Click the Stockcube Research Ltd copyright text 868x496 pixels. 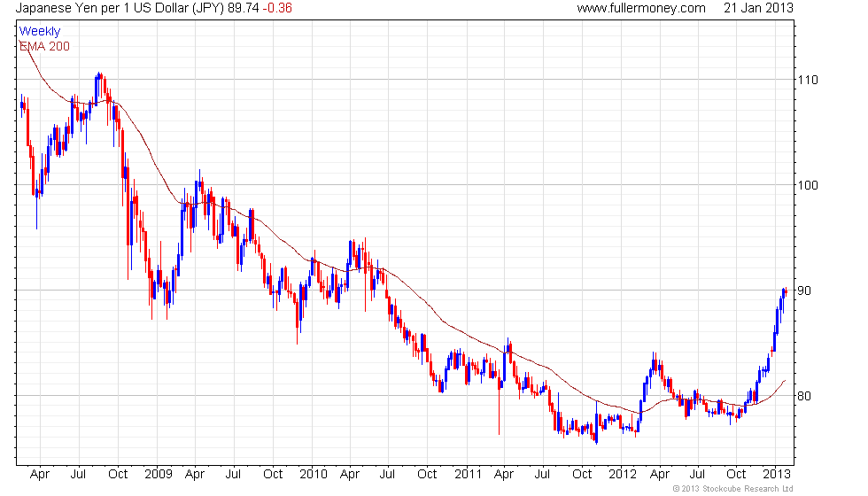click(x=733, y=489)
